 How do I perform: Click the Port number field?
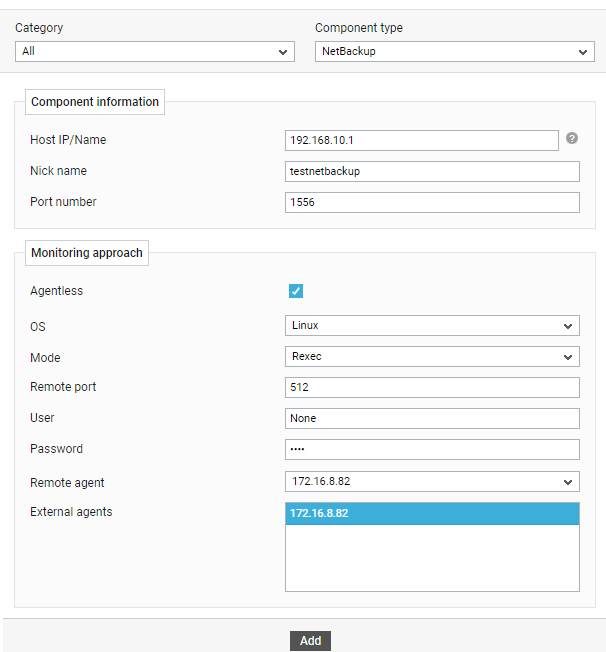tap(432, 203)
